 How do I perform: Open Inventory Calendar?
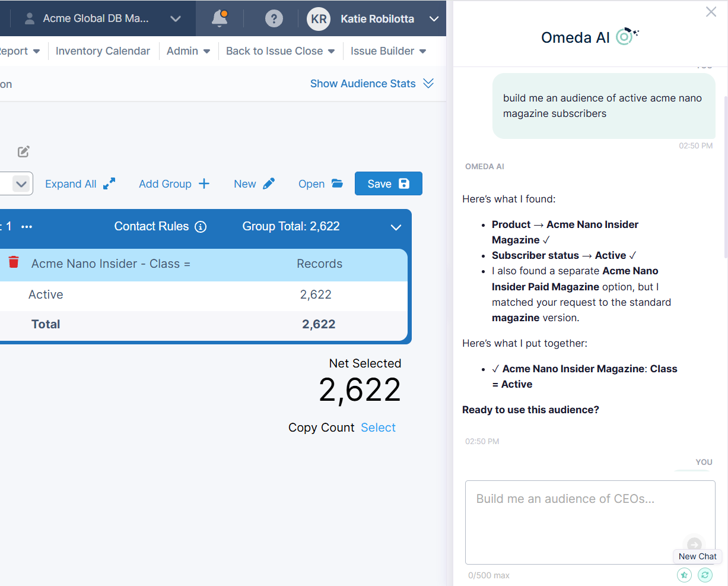103,51
